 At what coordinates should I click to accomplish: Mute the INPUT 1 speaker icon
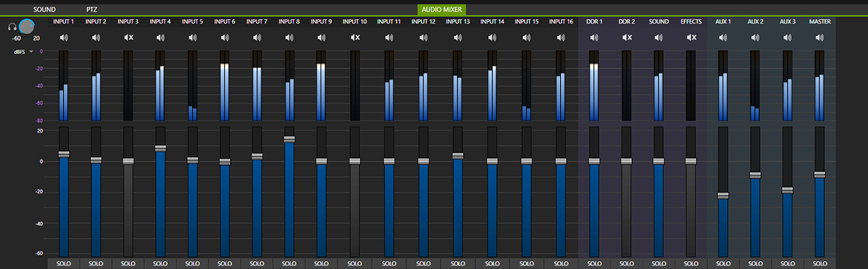pyautogui.click(x=64, y=38)
